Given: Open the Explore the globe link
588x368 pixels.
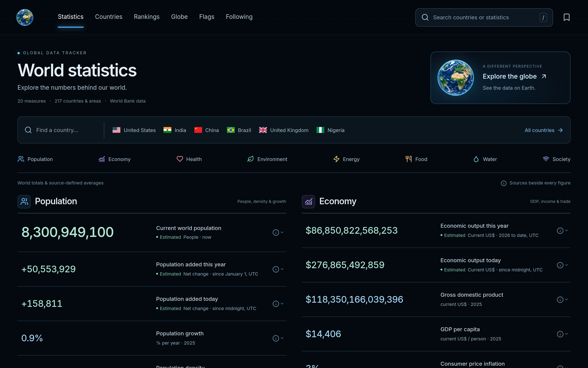Looking at the screenshot, I should pos(500,78).
